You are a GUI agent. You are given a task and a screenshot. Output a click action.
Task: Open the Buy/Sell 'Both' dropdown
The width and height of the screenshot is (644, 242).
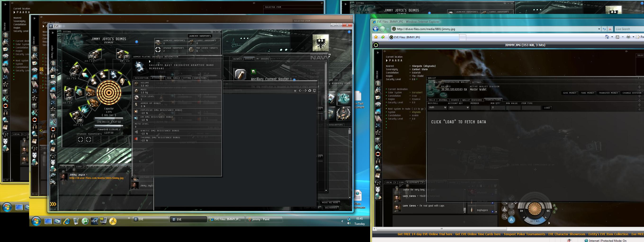438,108
